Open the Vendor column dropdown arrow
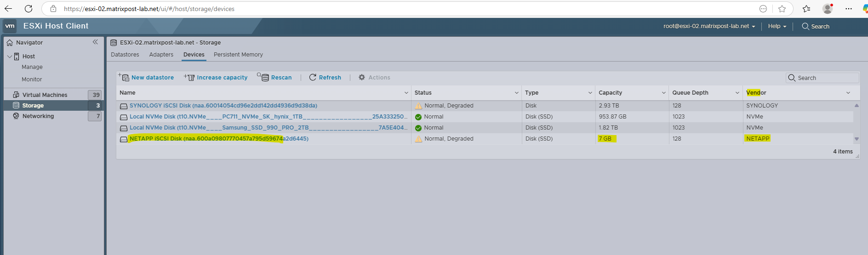This screenshot has width=868, height=255. click(x=848, y=93)
